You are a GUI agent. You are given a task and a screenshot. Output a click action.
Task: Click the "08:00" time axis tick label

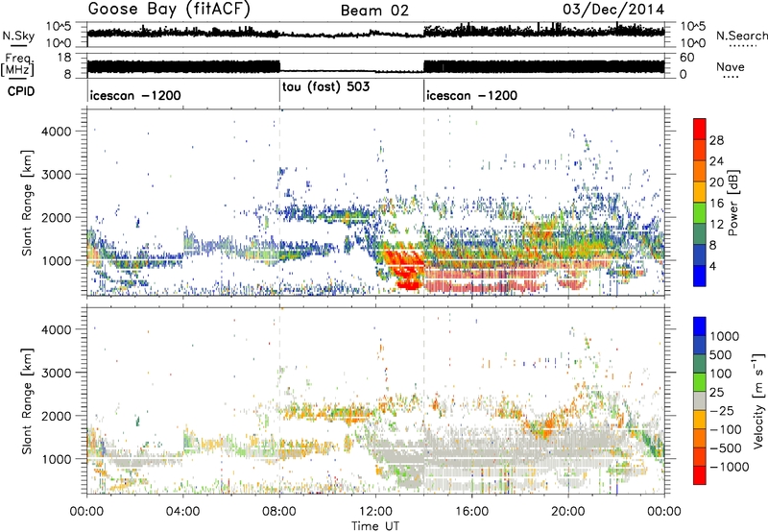click(279, 512)
